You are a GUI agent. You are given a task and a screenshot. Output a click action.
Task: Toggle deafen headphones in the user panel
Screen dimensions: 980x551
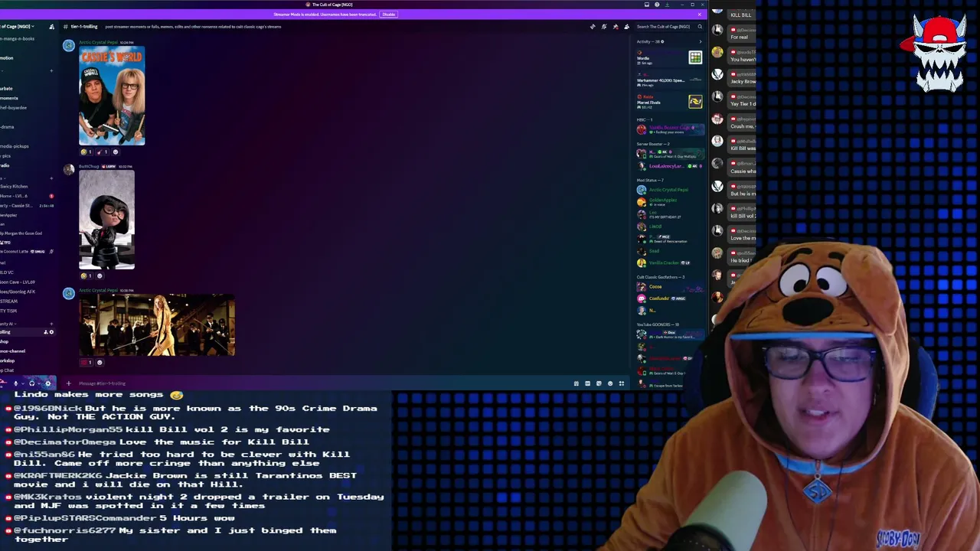tap(31, 383)
